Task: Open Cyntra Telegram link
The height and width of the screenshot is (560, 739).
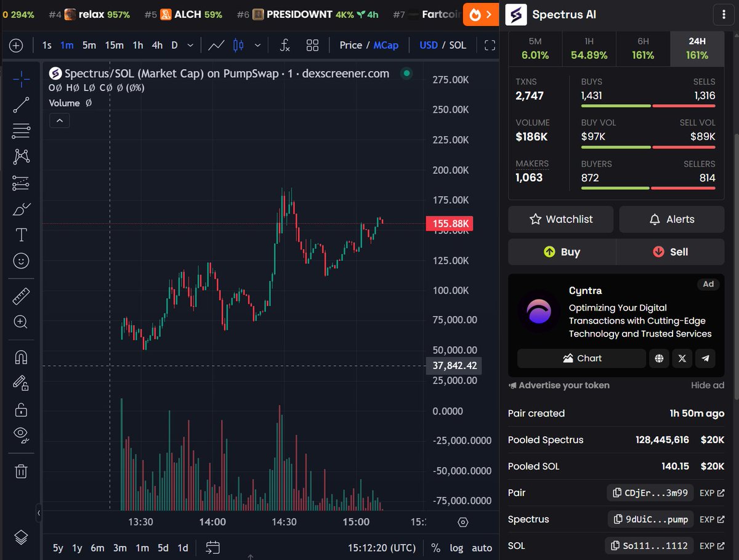Action: 705,359
